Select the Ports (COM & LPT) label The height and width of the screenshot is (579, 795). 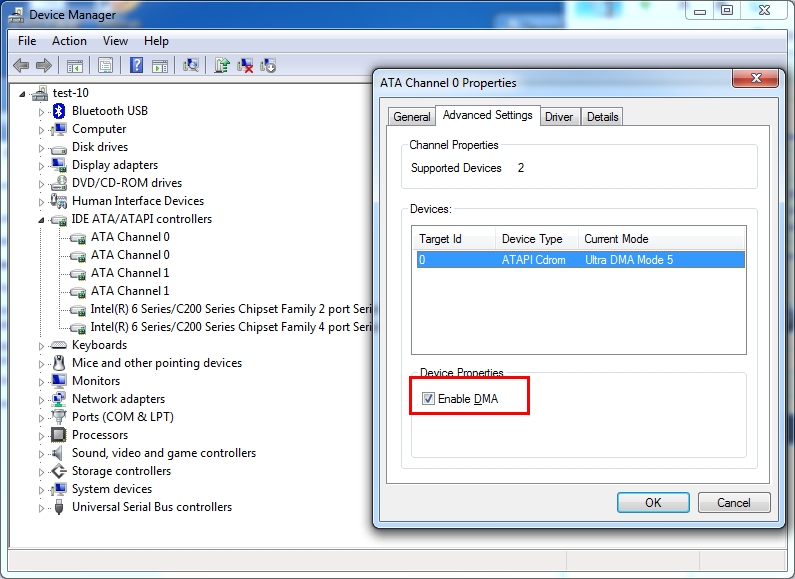pos(123,417)
